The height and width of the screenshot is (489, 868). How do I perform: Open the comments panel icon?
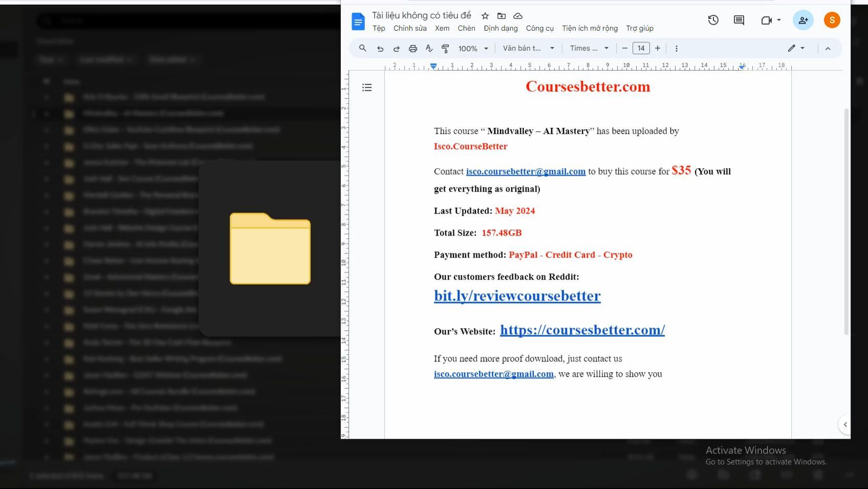tap(739, 20)
